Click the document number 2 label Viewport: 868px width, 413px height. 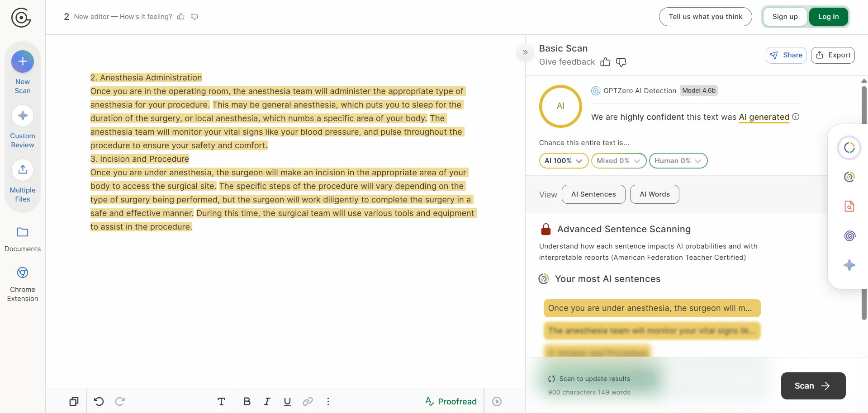point(66,17)
